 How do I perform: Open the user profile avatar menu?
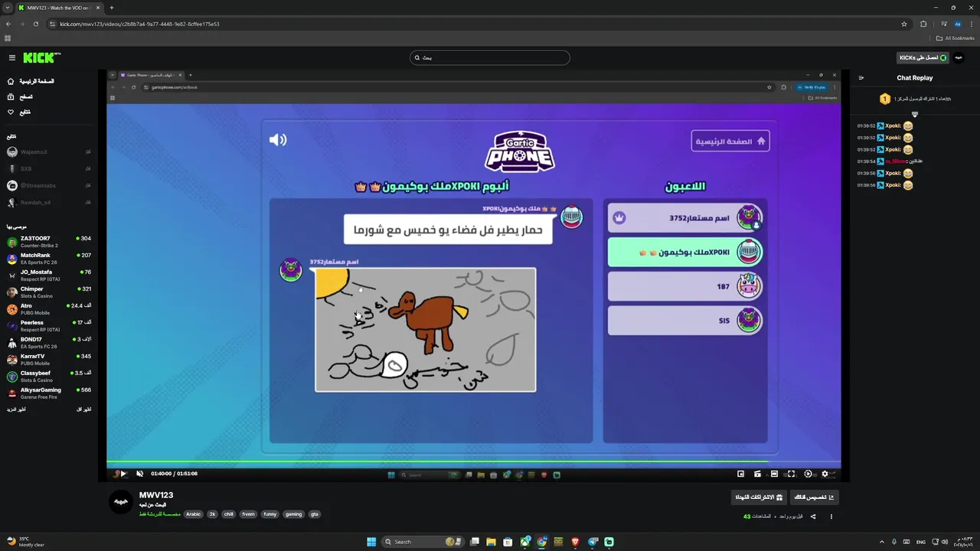pyautogui.click(x=959, y=57)
